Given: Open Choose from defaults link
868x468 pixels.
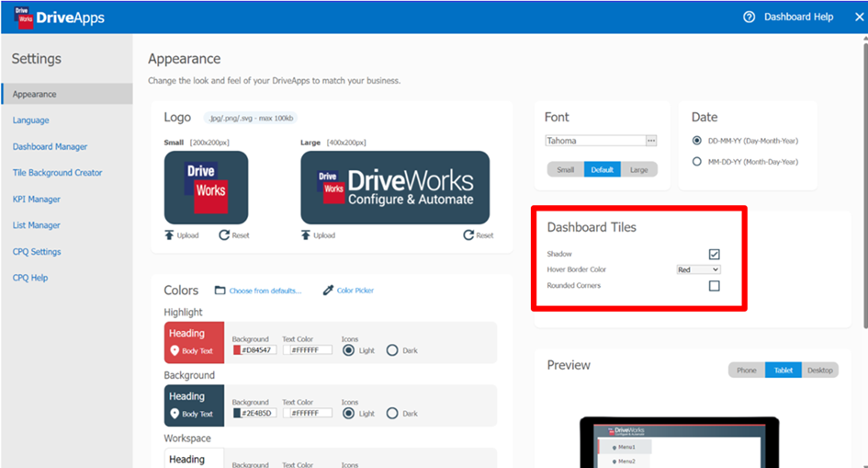Looking at the screenshot, I should click(x=265, y=291).
